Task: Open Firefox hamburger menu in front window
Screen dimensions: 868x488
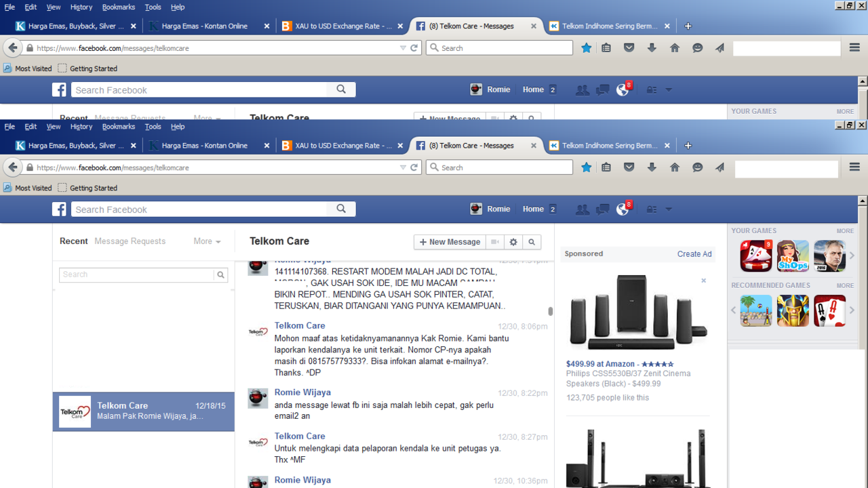Action: click(854, 167)
